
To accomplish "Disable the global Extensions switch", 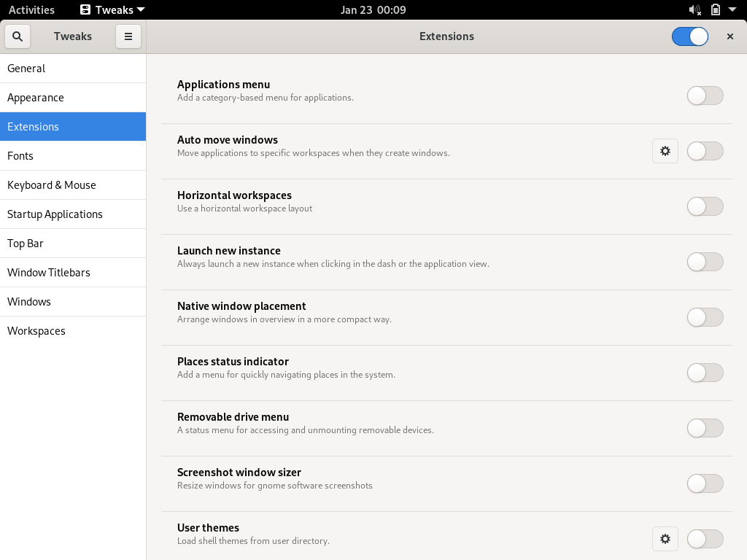I will (x=689, y=36).
